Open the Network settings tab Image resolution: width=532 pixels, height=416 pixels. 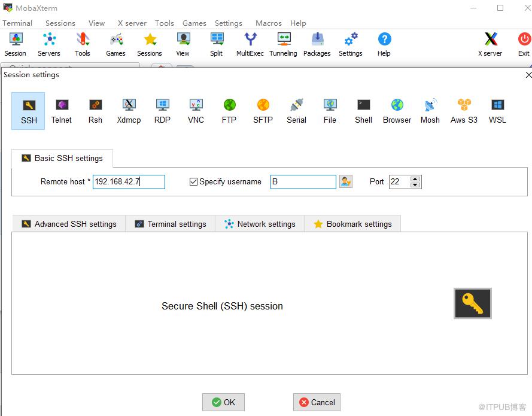[x=260, y=224]
